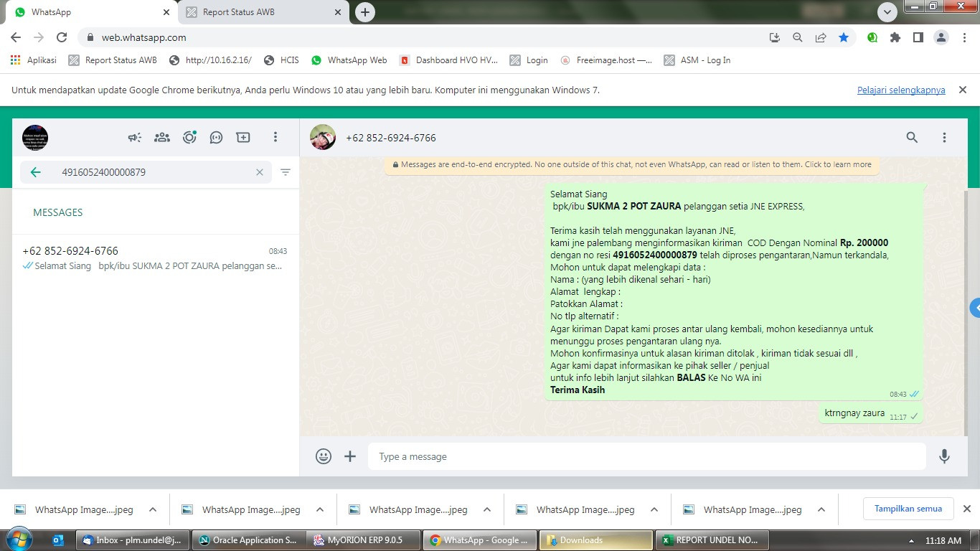Image resolution: width=980 pixels, height=551 pixels.
Task: Toggle Chrome side panel
Action: [918, 37]
